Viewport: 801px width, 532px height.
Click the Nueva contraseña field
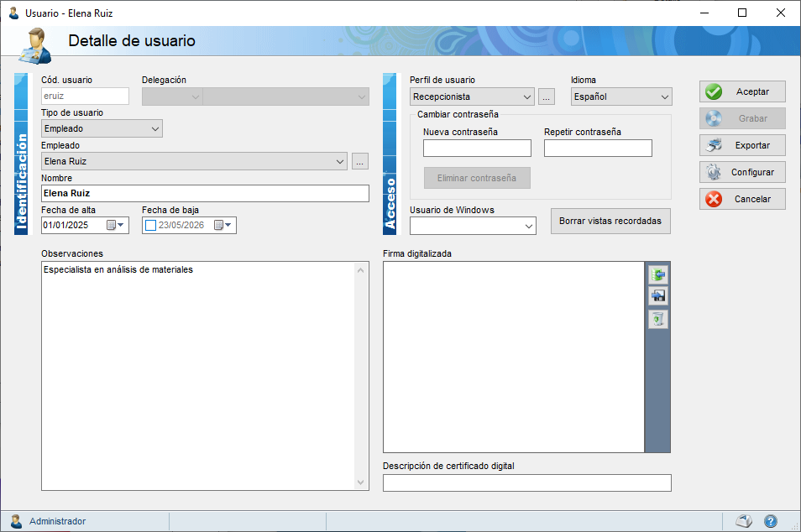tap(477, 148)
